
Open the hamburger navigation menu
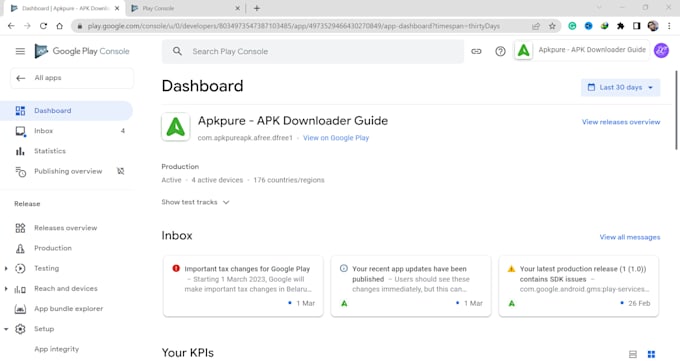click(x=20, y=51)
